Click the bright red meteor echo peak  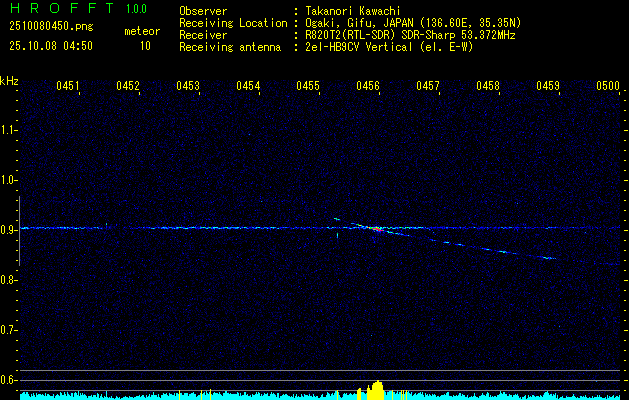pos(377,229)
